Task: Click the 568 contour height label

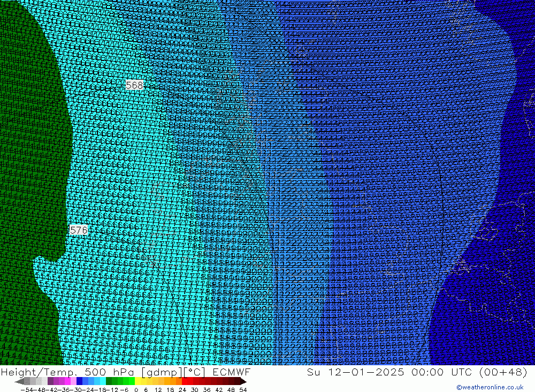Action: click(134, 85)
